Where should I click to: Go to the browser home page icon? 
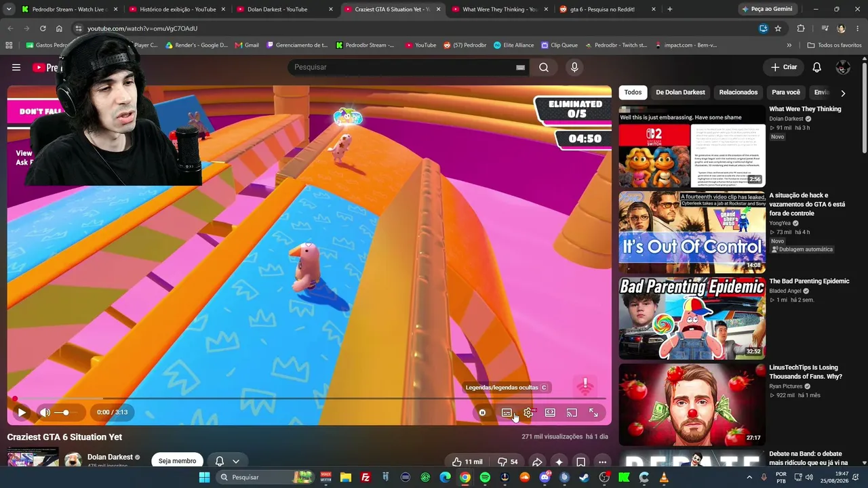coord(59,28)
